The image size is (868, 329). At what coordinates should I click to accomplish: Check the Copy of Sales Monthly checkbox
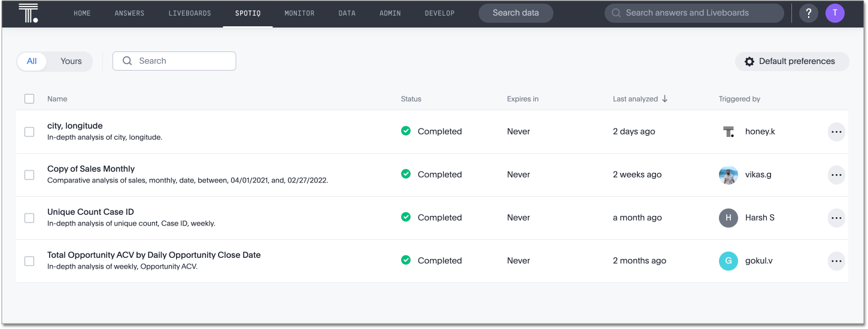29,175
